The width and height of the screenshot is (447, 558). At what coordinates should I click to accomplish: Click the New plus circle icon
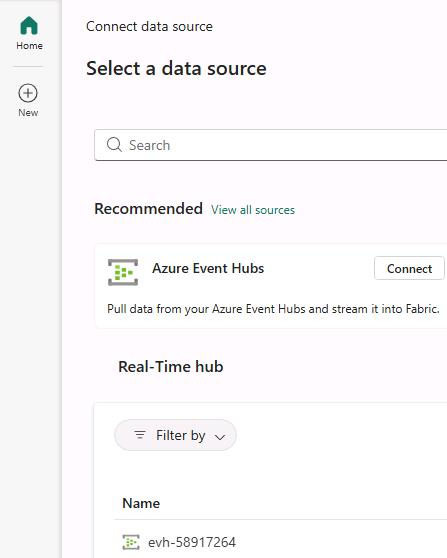(28, 93)
